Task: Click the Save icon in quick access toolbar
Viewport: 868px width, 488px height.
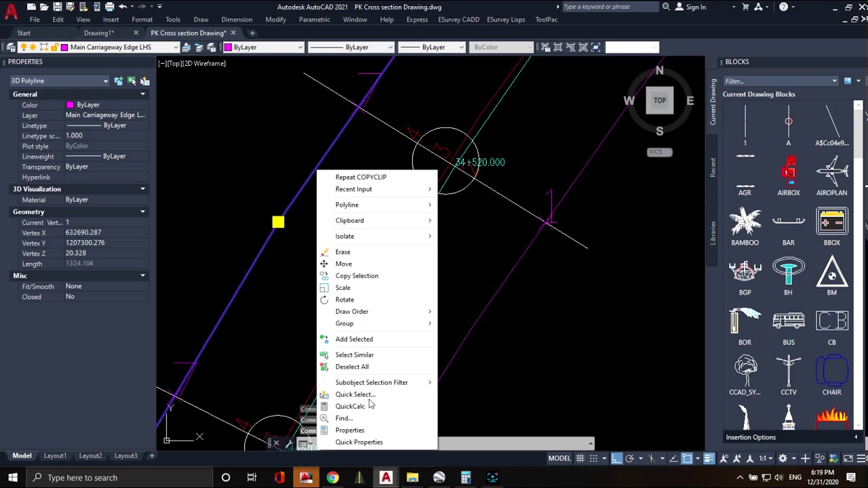Action: 57,7
